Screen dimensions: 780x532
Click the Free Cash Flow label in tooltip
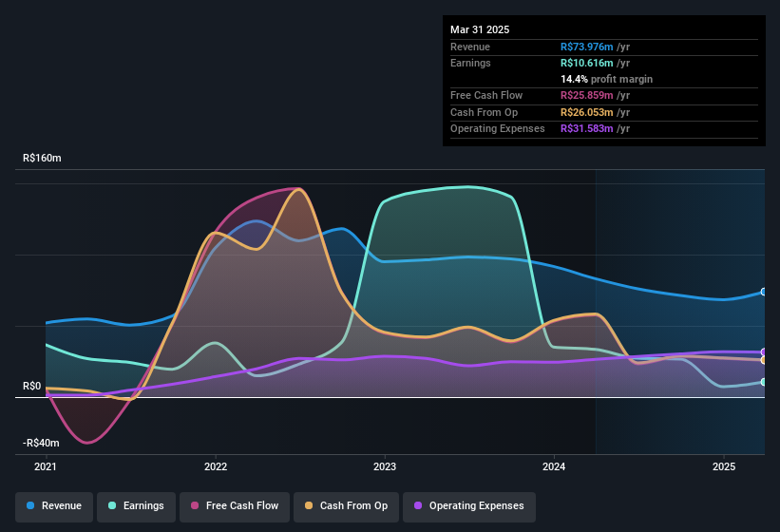[486, 95]
